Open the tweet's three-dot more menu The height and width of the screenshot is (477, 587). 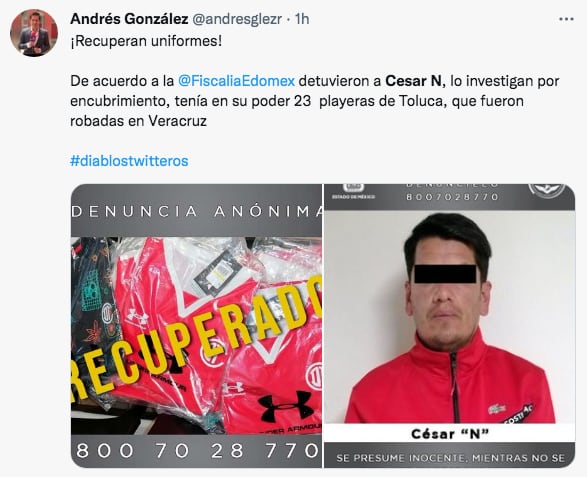pyautogui.click(x=566, y=19)
